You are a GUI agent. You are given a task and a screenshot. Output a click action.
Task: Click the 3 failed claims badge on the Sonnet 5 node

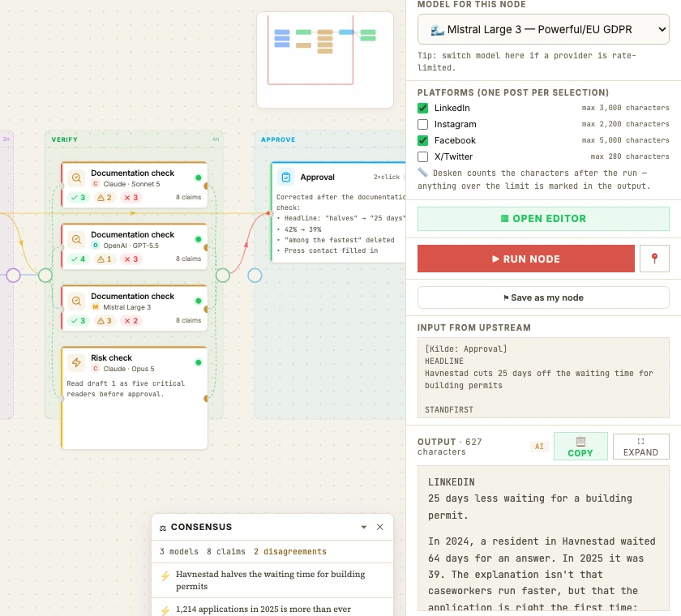click(131, 198)
